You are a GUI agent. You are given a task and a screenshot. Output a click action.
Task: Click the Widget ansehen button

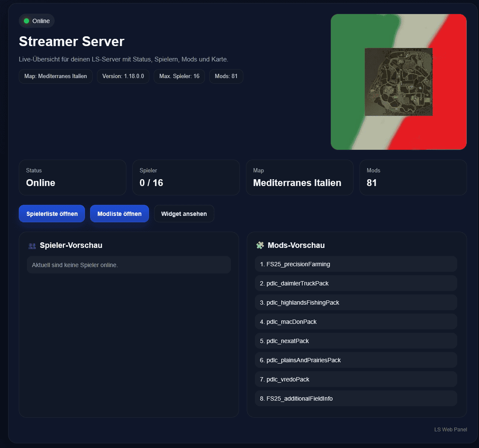184,214
